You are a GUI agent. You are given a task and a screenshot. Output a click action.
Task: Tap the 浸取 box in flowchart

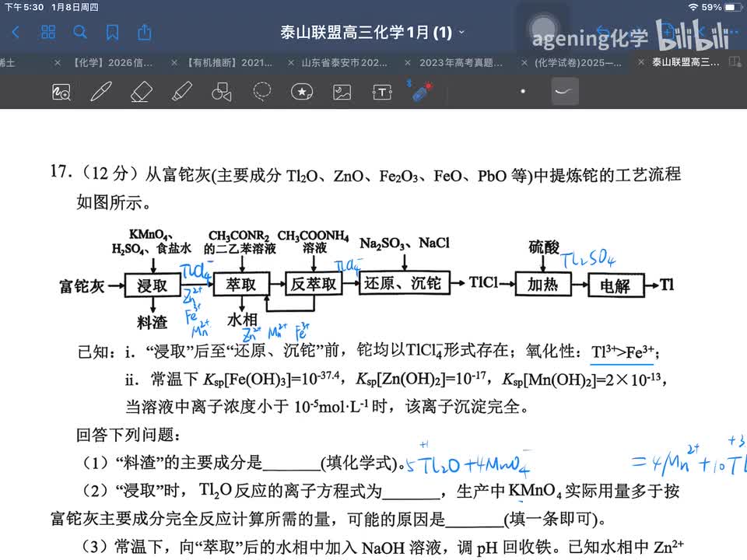pyautogui.click(x=153, y=285)
